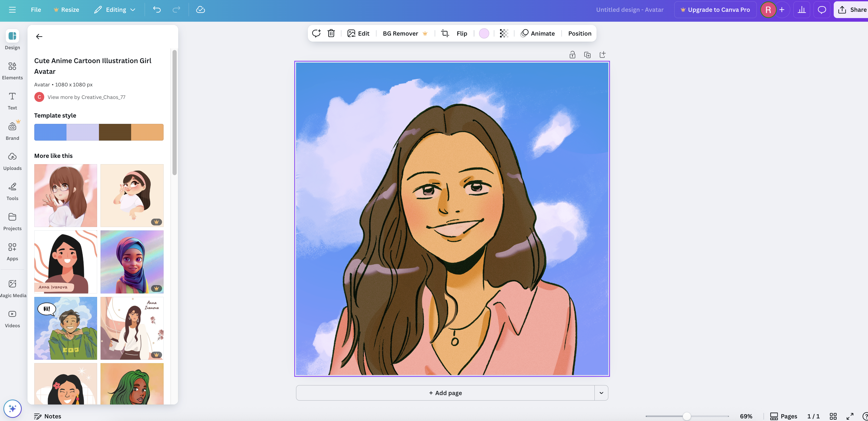Toggle the lock on the selected page
Image resolution: width=868 pixels, height=421 pixels.
(x=572, y=54)
